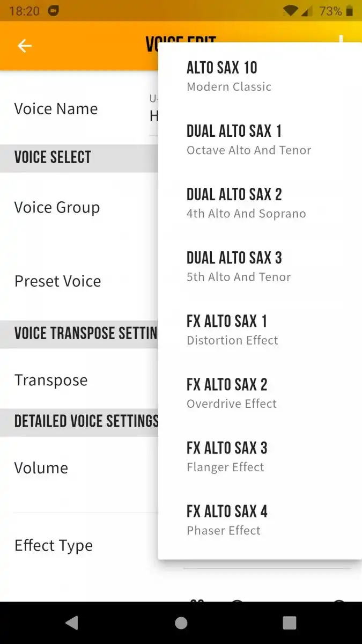Tap the Voice Name label
Screen dimensions: 362x644
pyautogui.click(x=56, y=109)
